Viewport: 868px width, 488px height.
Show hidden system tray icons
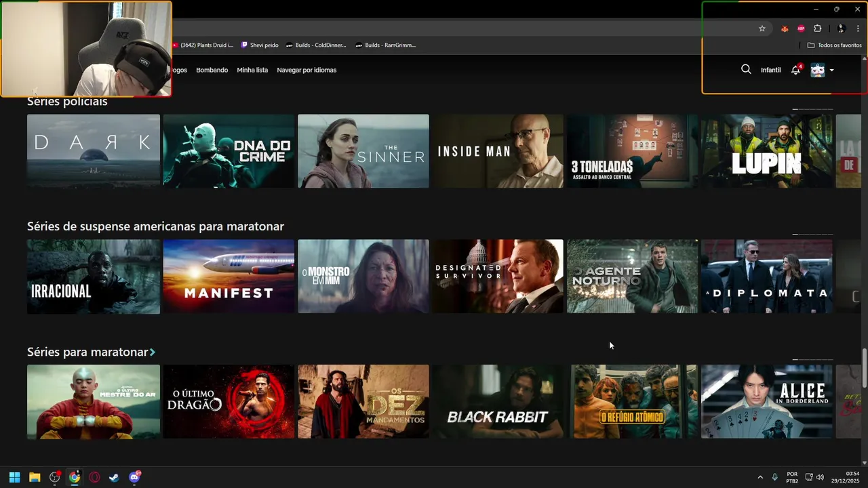tap(759, 477)
